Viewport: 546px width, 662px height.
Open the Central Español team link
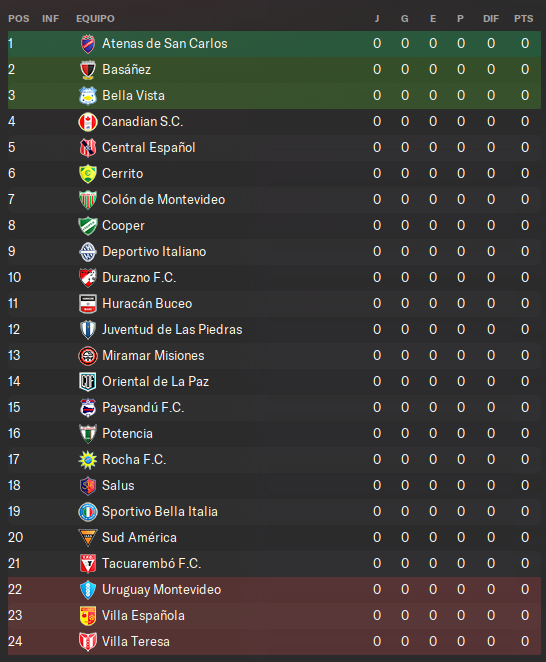click(149, 147)
